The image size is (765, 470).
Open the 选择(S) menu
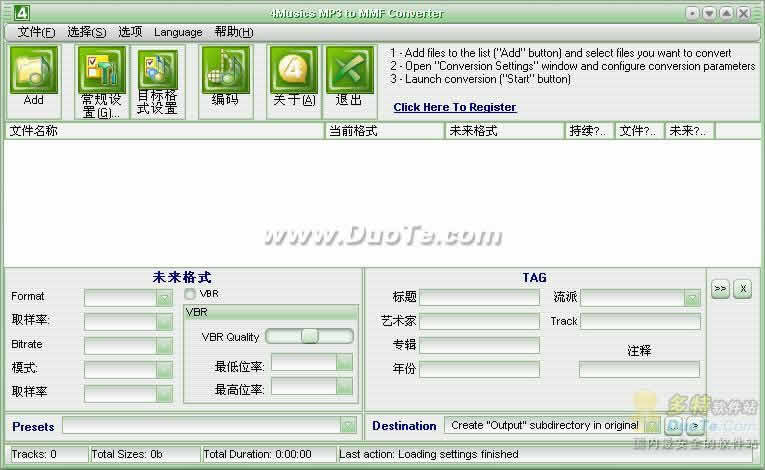[86, 32]
